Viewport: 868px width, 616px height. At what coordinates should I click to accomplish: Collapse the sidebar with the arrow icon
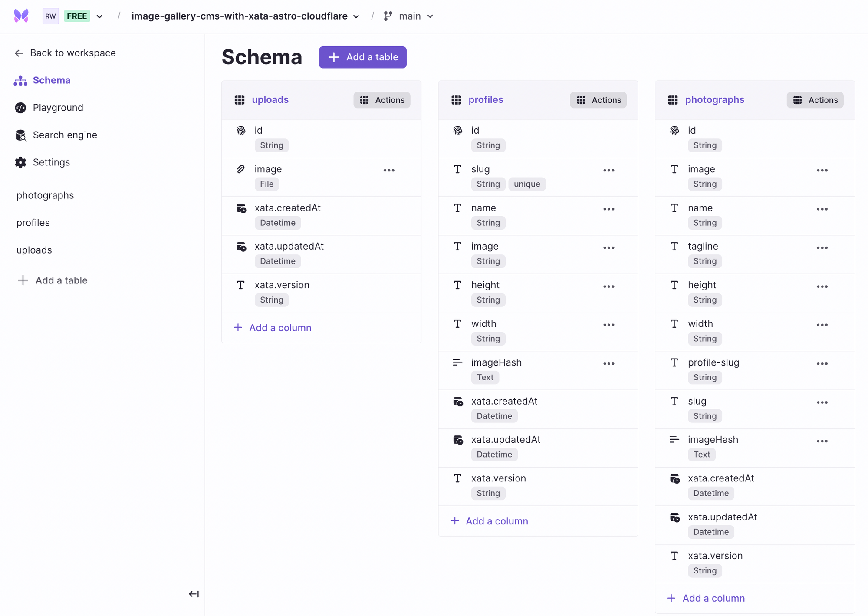click(x=194, y=594)
